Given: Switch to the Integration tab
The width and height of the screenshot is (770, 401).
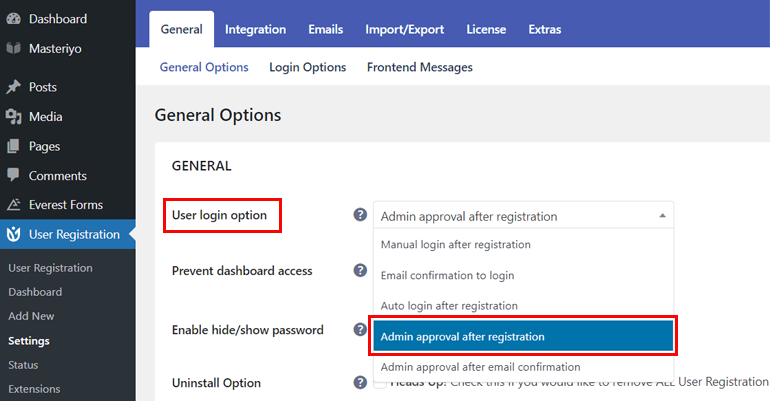Looking at the screenshot, I should pyautogui.click(x=255, y=29).
